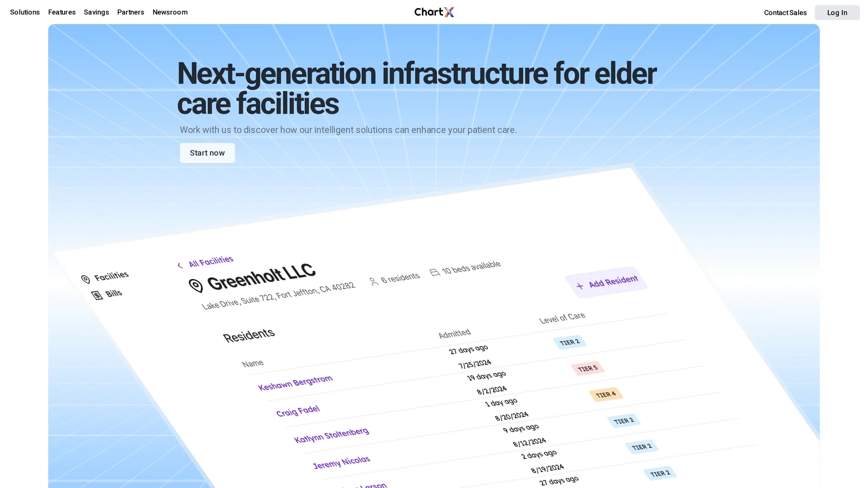Click the 8/12/2024 admitted date
This screenshot has width=868, height=488.
click(529, 442)
